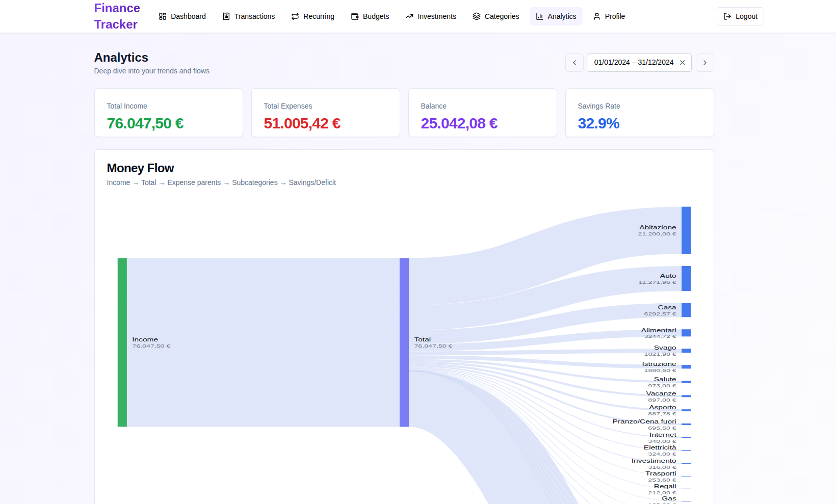Click the Transactions receipt icon
The height and width of the screenshot is (504, 836).
click(x=226, y=16)
